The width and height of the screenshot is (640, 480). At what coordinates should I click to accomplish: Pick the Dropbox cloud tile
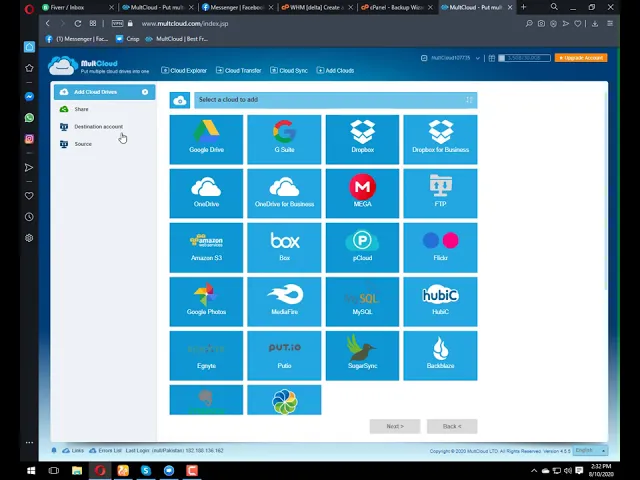[x=362, y=140]
